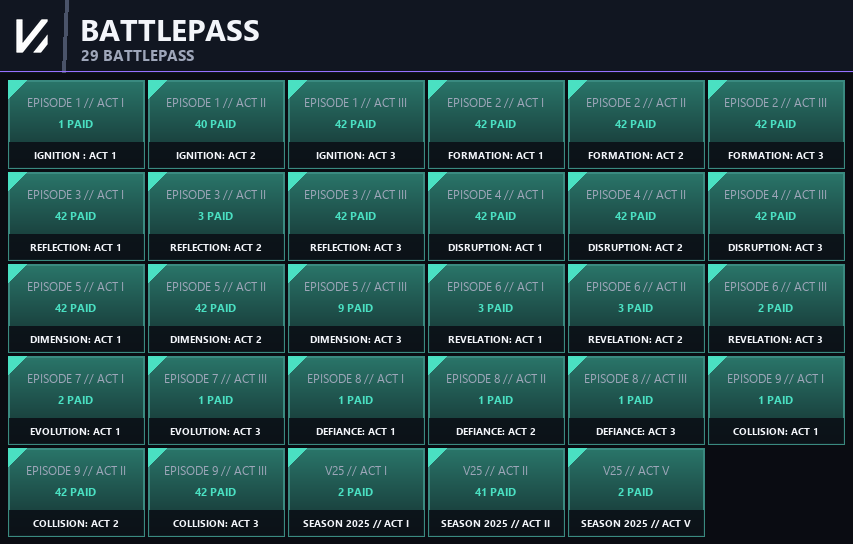The width and height of the screenshot is (853, 544).
Task: Click the Reflection: Act 1 card
Action: (x=76, y=217)
